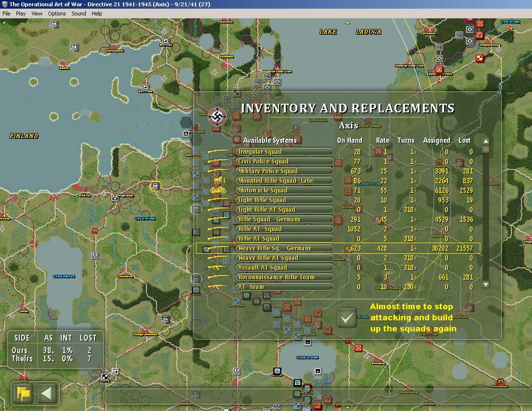
Task: Click the 21557 lost value
Action: tap(464, 248)
